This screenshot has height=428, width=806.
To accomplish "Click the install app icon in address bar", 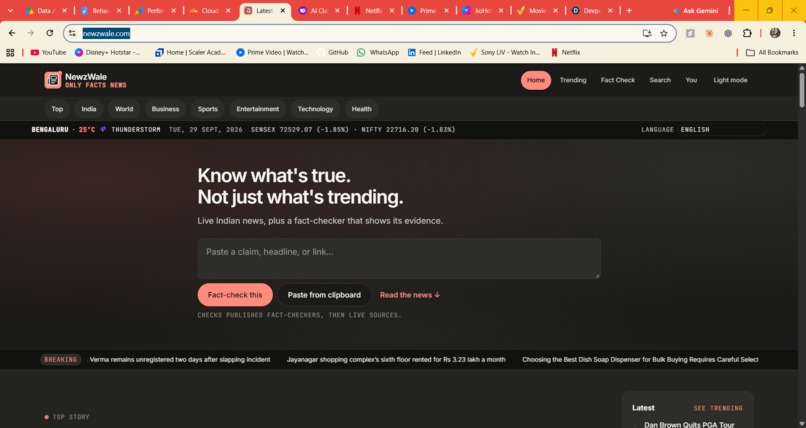I will [x=647, y=33].
